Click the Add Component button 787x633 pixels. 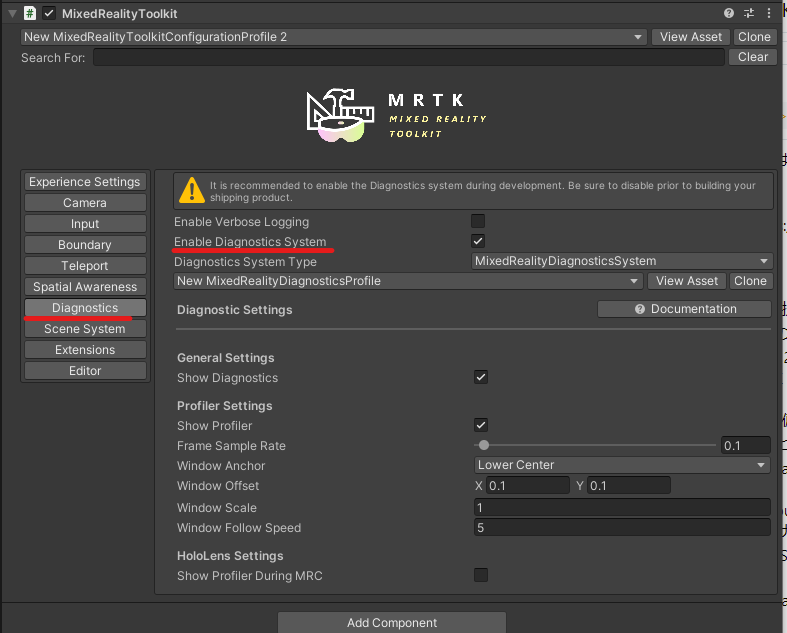(x=392, y=622)
